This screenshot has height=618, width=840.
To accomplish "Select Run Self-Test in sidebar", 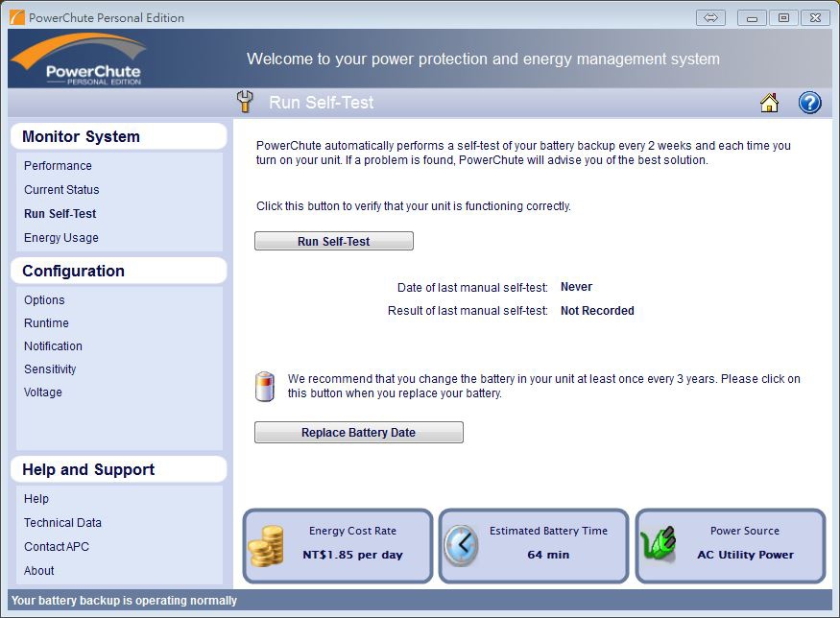I will 60,214.
